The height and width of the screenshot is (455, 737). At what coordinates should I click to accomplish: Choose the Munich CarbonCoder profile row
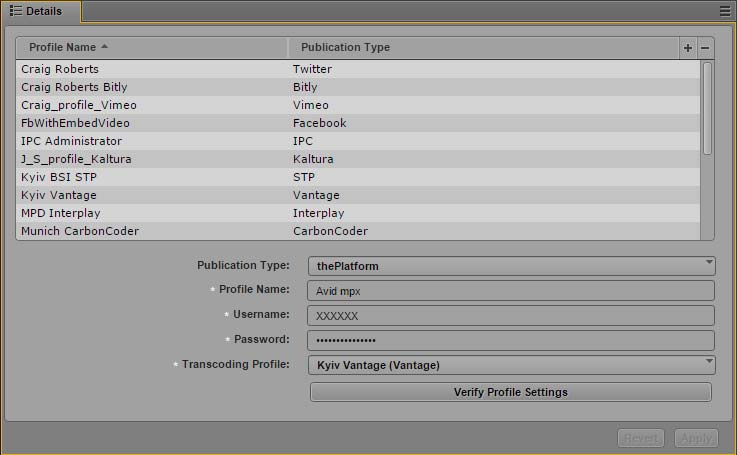coord(150,231)
